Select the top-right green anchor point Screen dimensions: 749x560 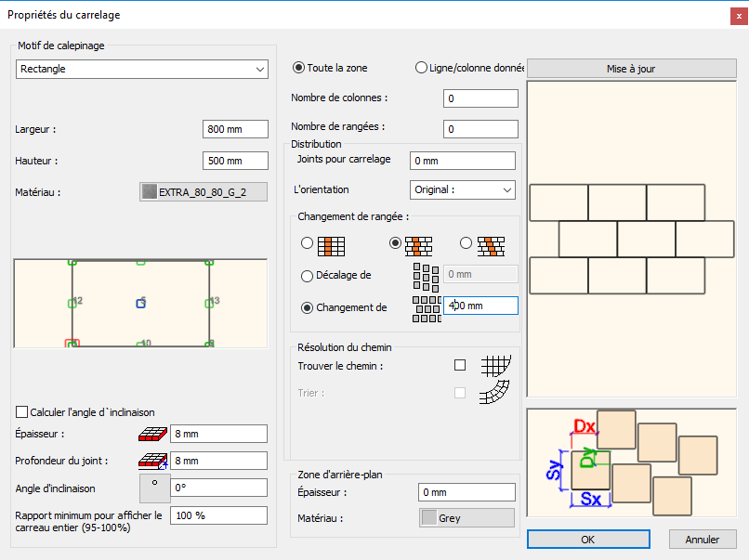coord(209,262)
